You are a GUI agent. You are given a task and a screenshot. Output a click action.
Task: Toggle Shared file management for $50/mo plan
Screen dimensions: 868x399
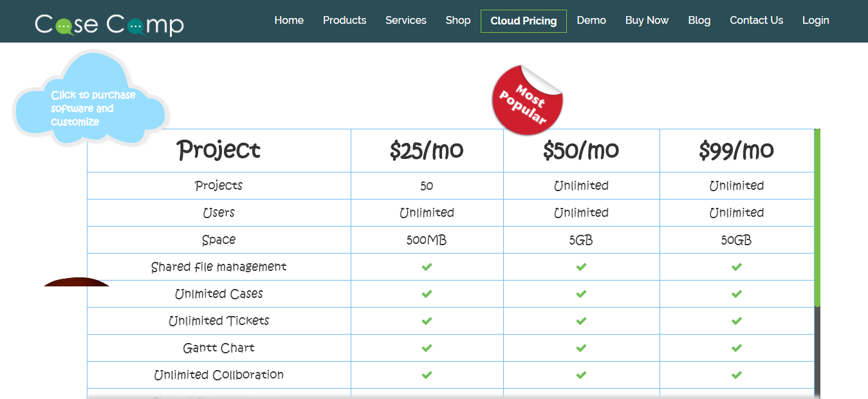click(581, 266)
